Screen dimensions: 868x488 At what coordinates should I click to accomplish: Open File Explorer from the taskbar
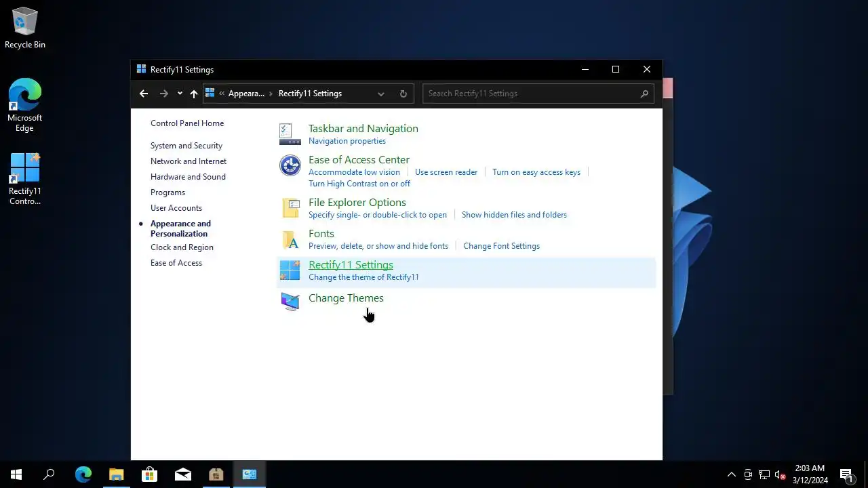tap(116, 474)
